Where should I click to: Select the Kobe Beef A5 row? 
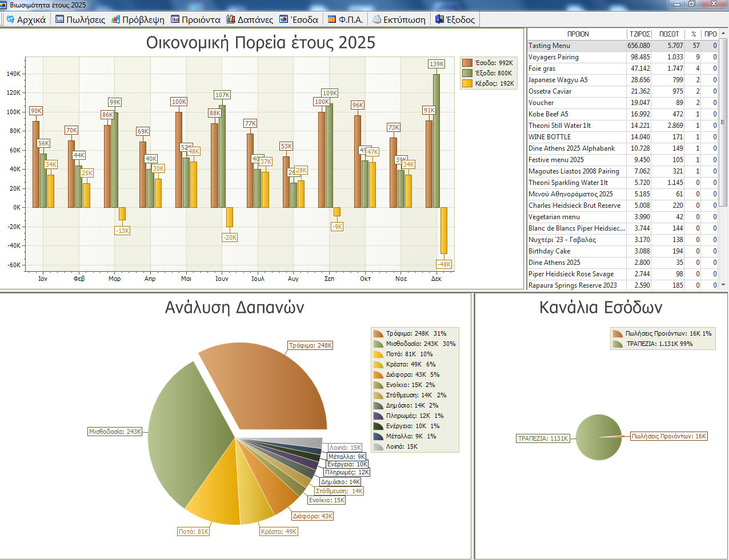point(623,114)
